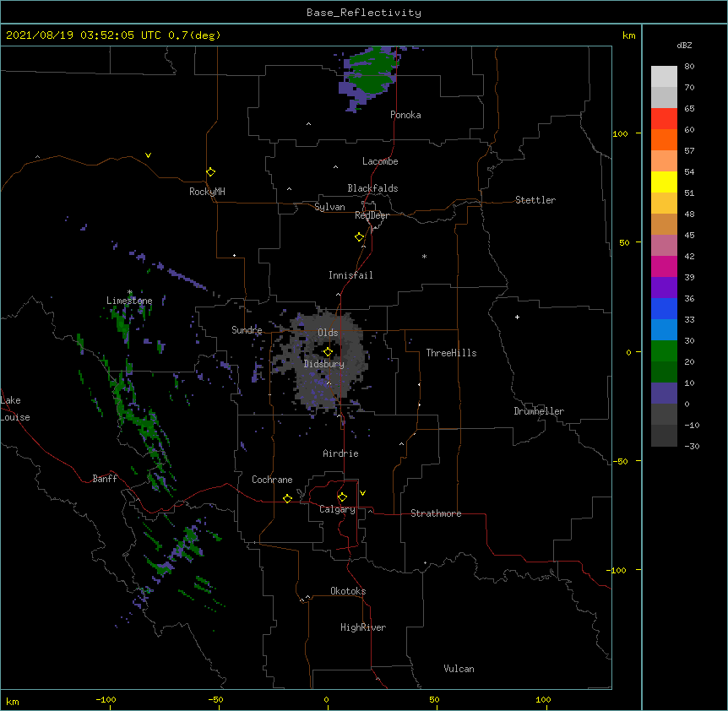Click the Lacombe city label
Image resolution: width=728 pixels, height=711 pixels.
pos(380,161)
